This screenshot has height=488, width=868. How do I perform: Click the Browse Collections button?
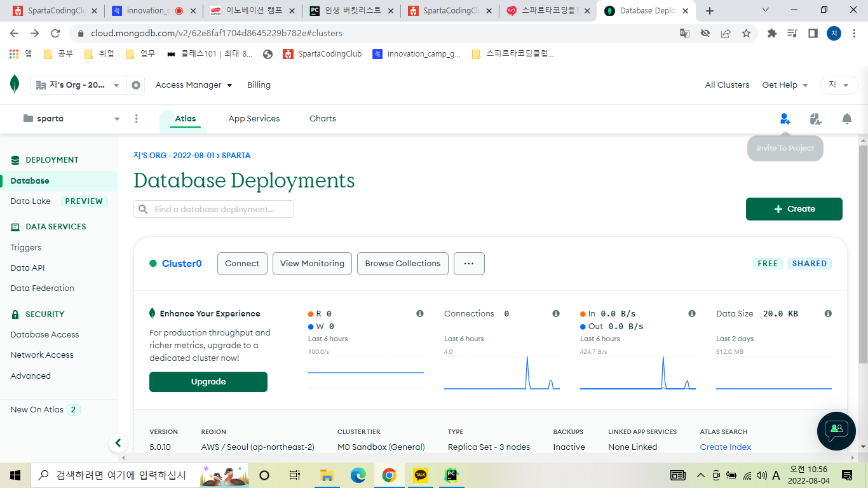pyautogui.click(x=403, y=264)
